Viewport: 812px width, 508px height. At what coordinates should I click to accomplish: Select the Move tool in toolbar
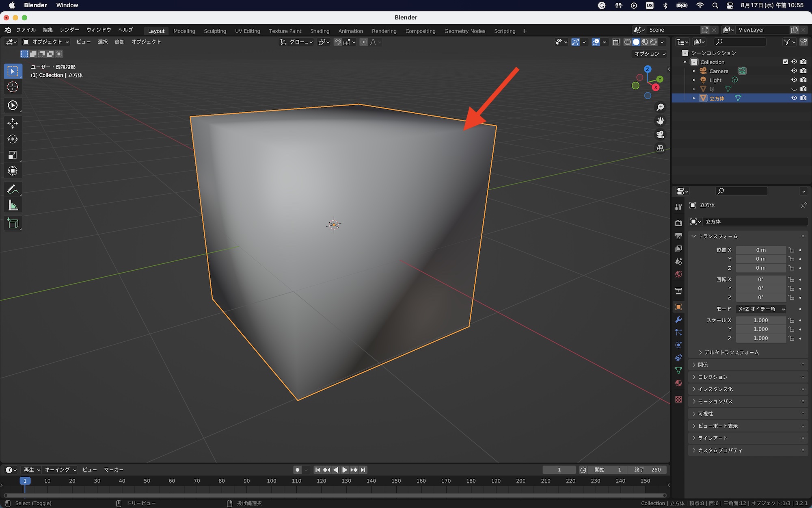(x=13, y=123)
